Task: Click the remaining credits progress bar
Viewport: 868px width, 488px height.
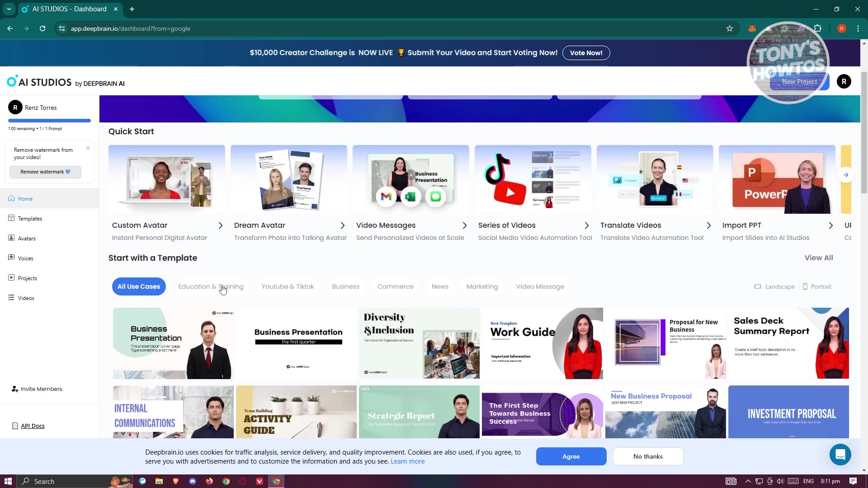Action: point(49,121)
